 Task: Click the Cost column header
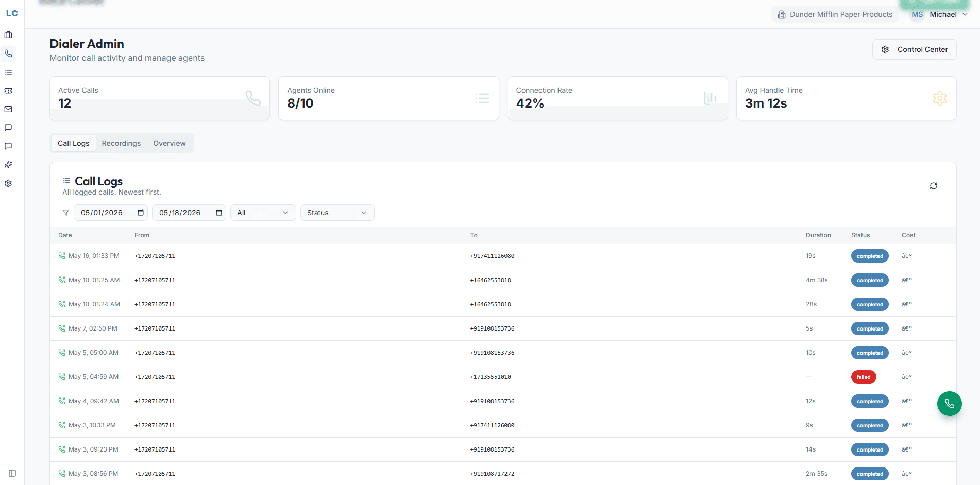click(x=908, y=235)
